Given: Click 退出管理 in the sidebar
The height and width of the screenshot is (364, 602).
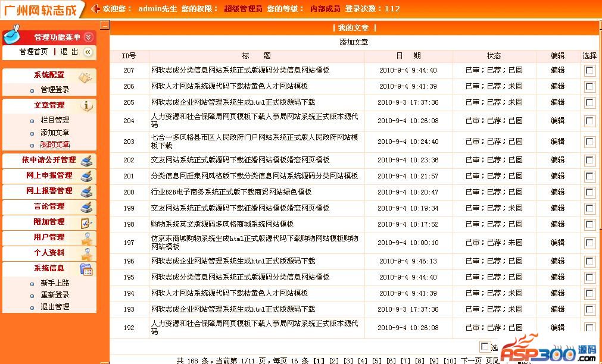Looking at the screenshot, I should coord(55,307).
